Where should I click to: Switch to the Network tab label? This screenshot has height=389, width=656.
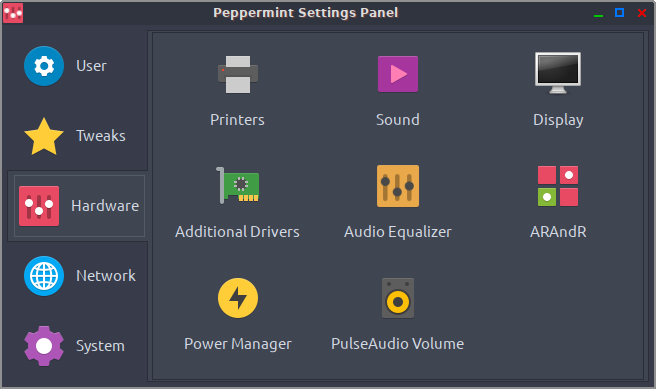(106, 276)
